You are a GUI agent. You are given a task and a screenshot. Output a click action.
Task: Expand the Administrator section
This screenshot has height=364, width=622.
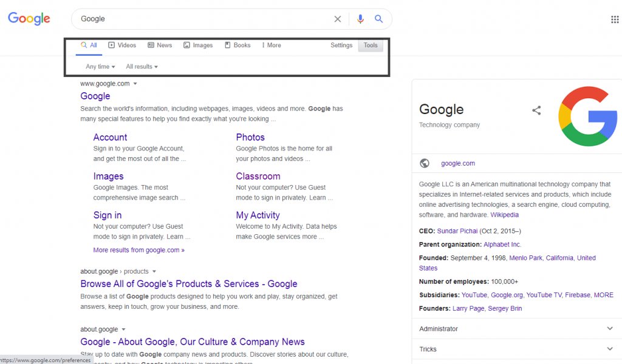point(517,329)
